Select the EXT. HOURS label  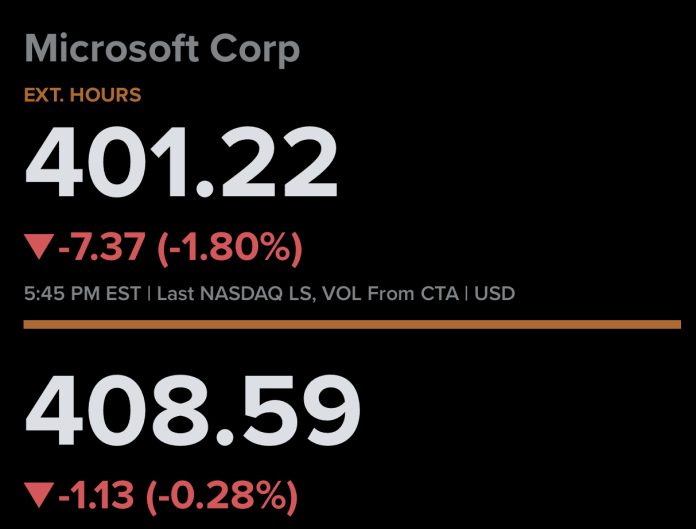click(83, 96)
